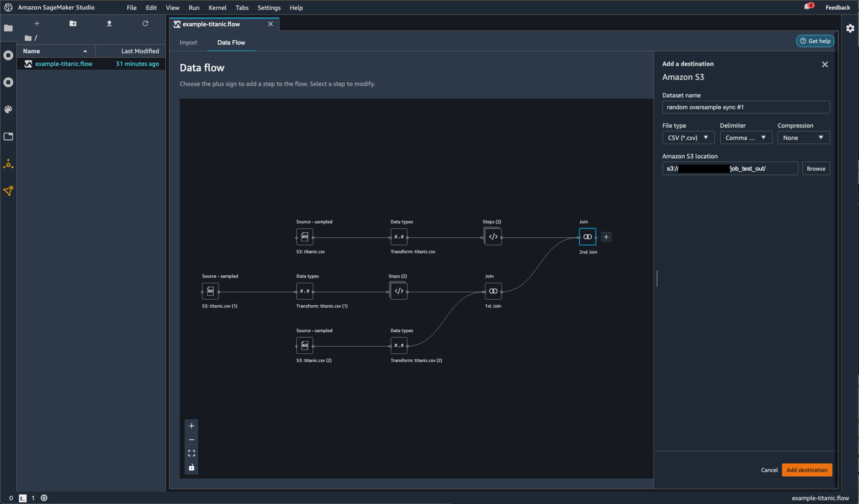Click the Amazon SageMaker Studio logo

[x=8, y=8]
